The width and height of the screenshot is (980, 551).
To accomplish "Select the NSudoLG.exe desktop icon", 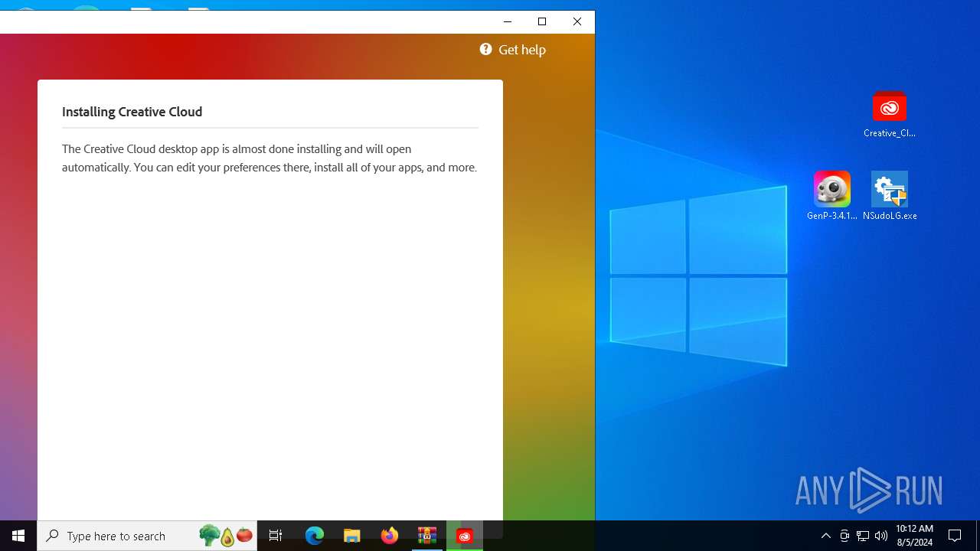I will [x=890, y=196].
